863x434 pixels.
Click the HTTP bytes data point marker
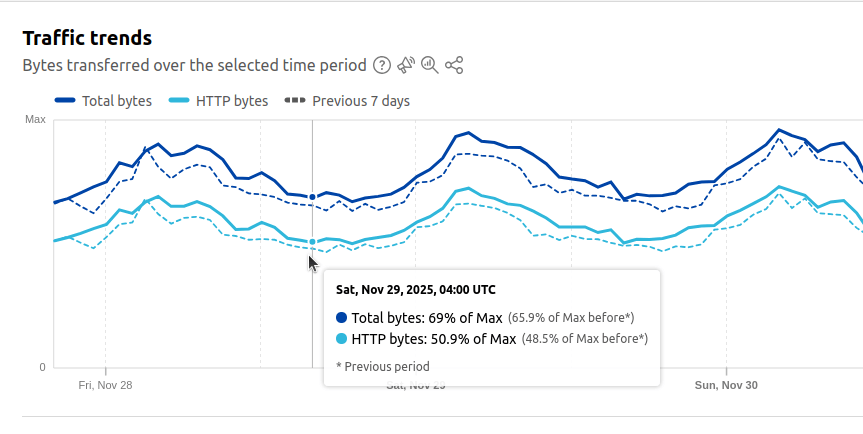tap(313, 242)
